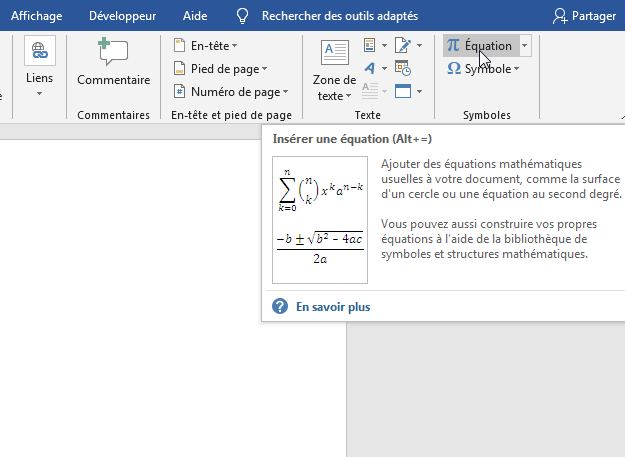
Task: Switch to the Affichage tab
Action: click(x=36, y=16)
